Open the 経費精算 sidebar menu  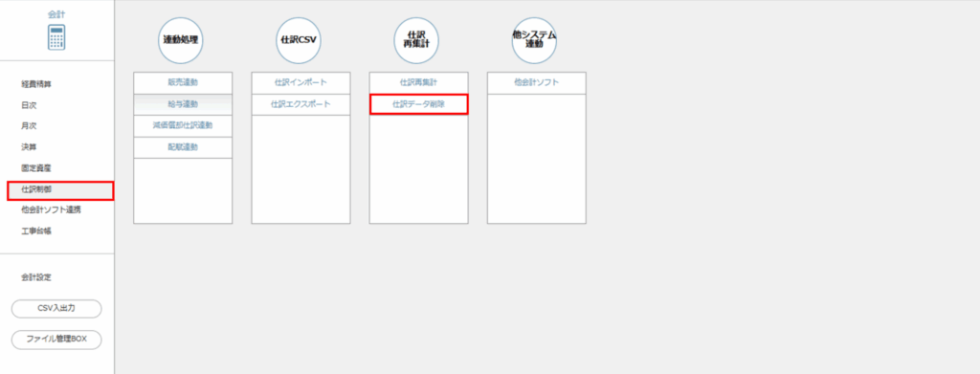[x=36, y=83]
